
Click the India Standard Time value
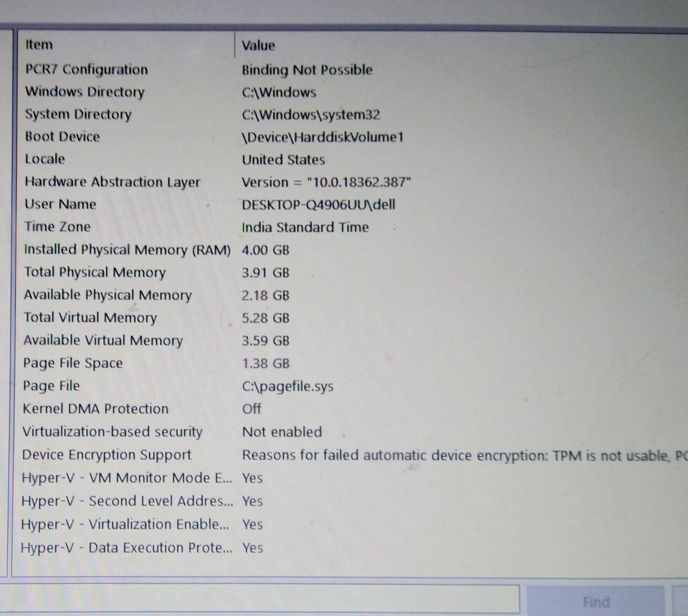click(305, 227)
